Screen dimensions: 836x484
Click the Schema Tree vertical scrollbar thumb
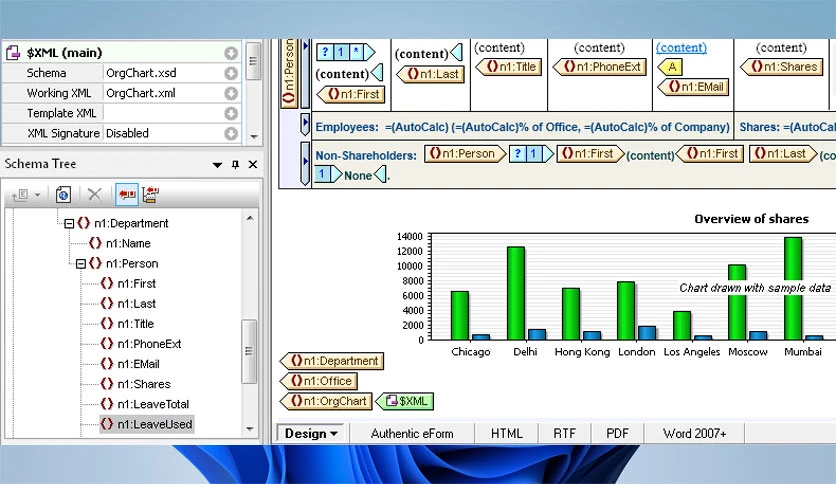pos(248,351)
